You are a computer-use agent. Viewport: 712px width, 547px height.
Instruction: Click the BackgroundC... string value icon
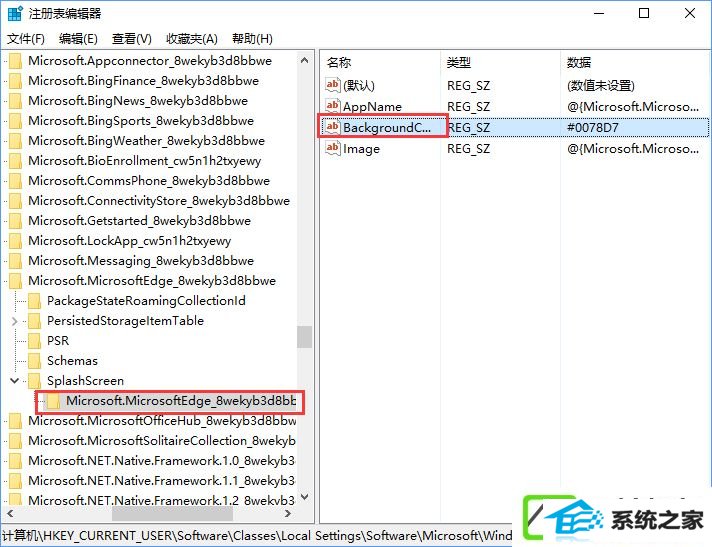pyautogui.click(x=332, y=127)
